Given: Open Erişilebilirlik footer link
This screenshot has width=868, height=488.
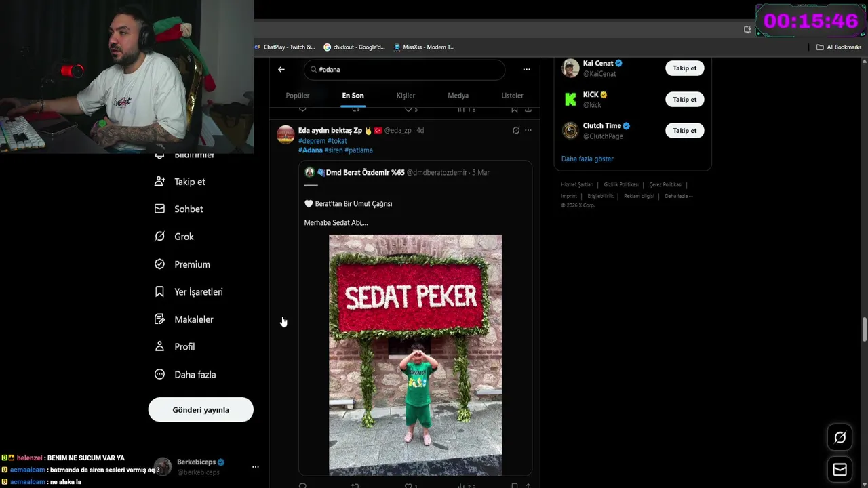Looking at the screenshot, I should (601, 196).
